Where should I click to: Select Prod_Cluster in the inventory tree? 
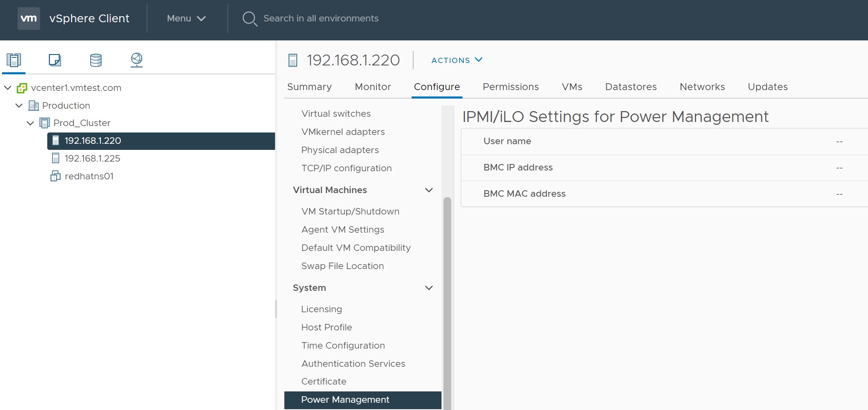(x=82, y=123)
